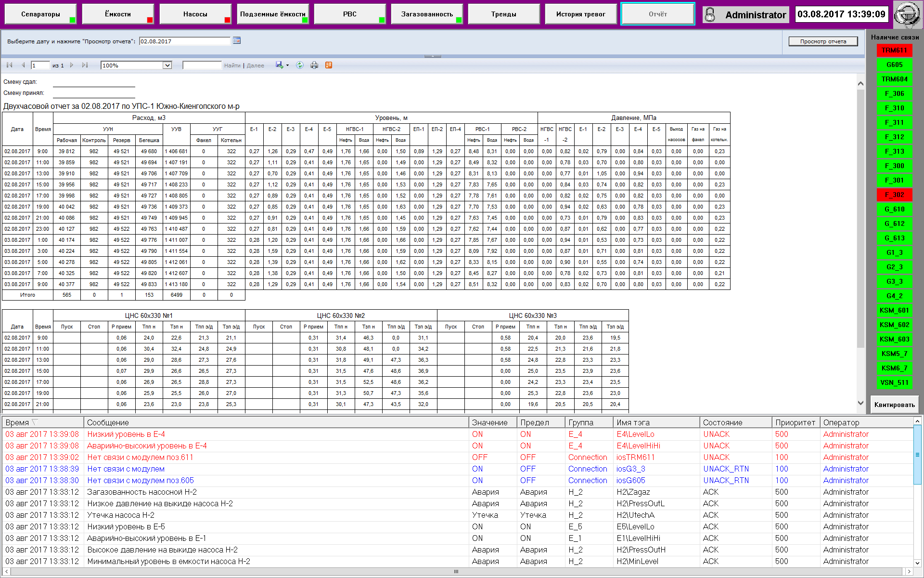The width and height of the screenshot is (924, 578).
Task: Open the История тревог tab
Action: point(580,14)
